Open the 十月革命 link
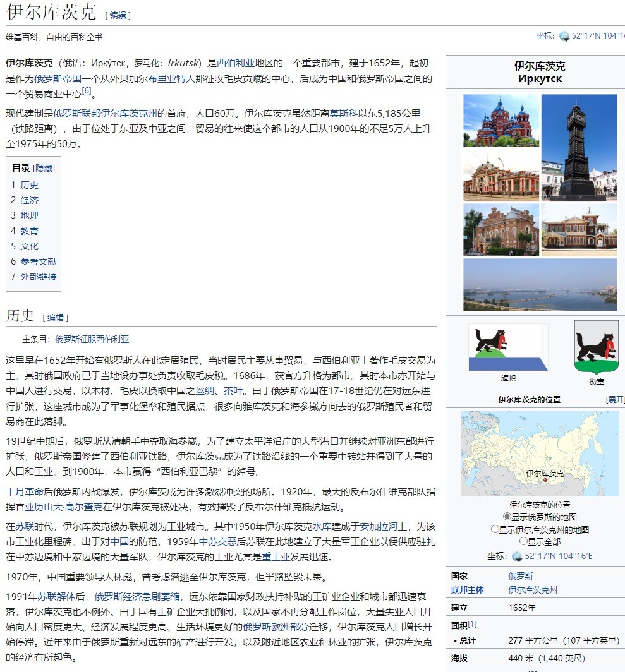This screenshot has height=672, width=625. click(x=25, y=491)
